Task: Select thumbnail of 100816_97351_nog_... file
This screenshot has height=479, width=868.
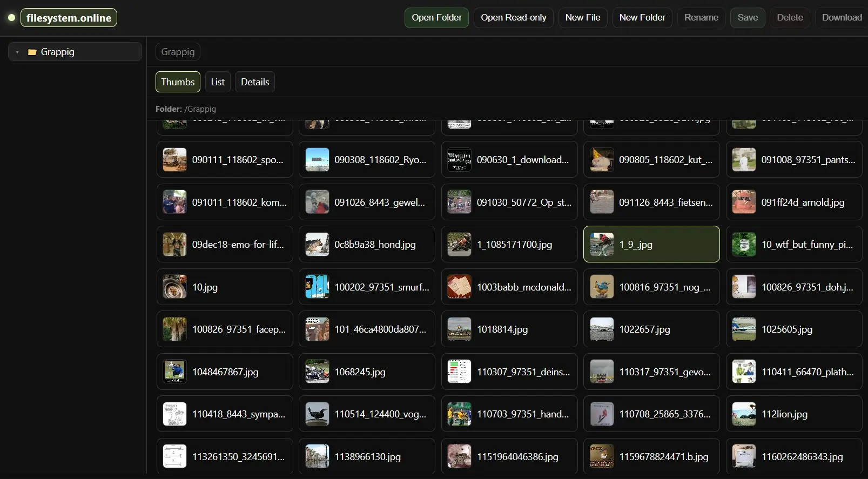Action: coord(602,287)
